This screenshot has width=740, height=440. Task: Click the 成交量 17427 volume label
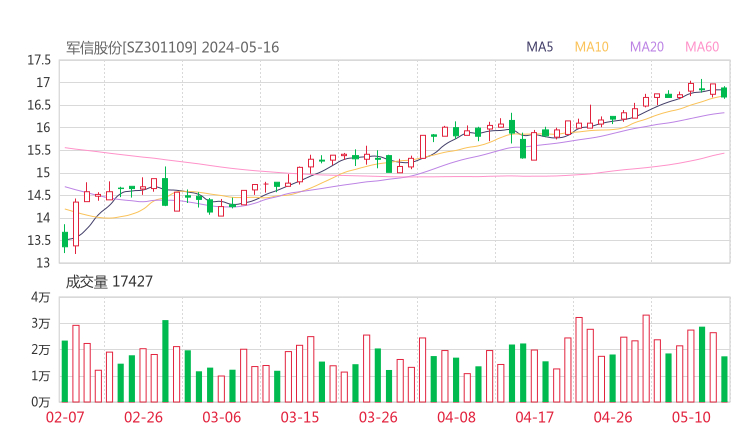[x=109, y=282]
